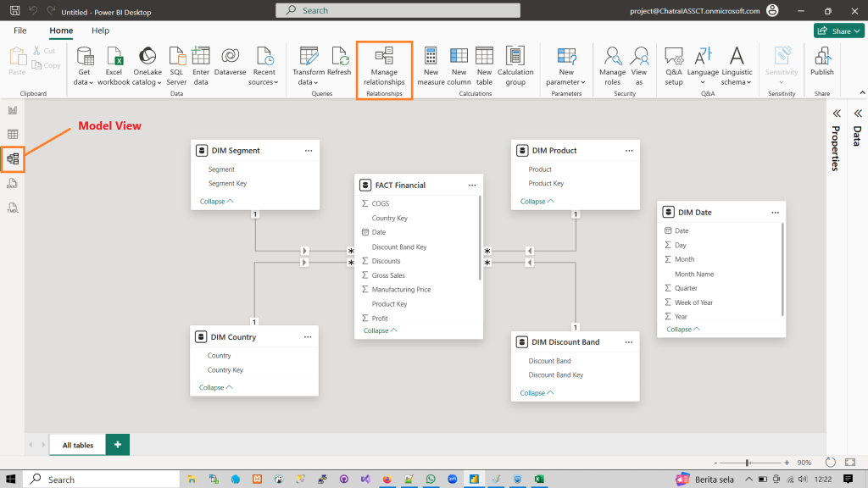This screenshot has height=488, width=868.
Task: Switch to Model view in sidebar
Action: [x=13, y=158]
